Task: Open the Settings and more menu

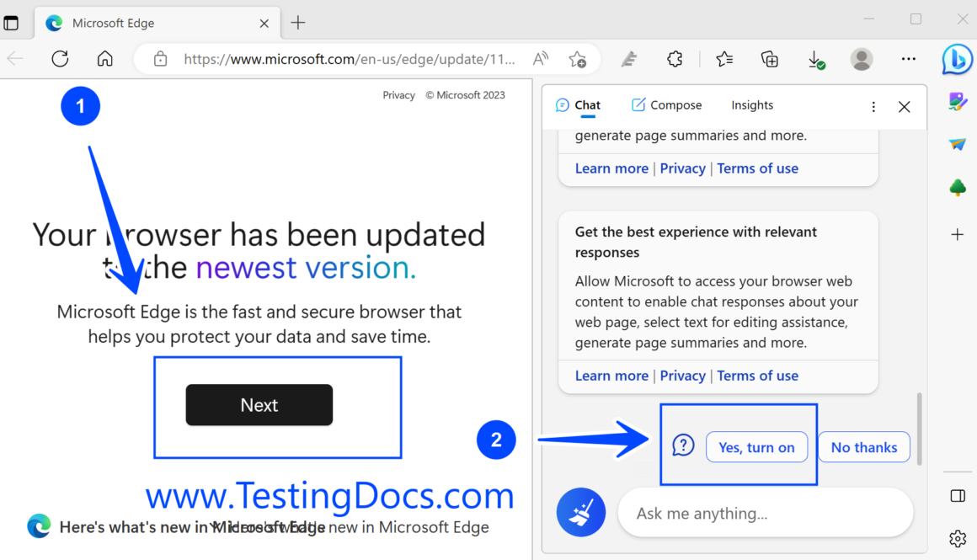Action: (x=908, y=59)
